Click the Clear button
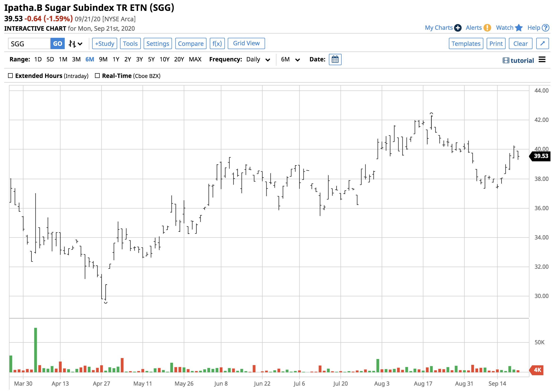Screen dimensions: 558x392 tap(520, 44)
